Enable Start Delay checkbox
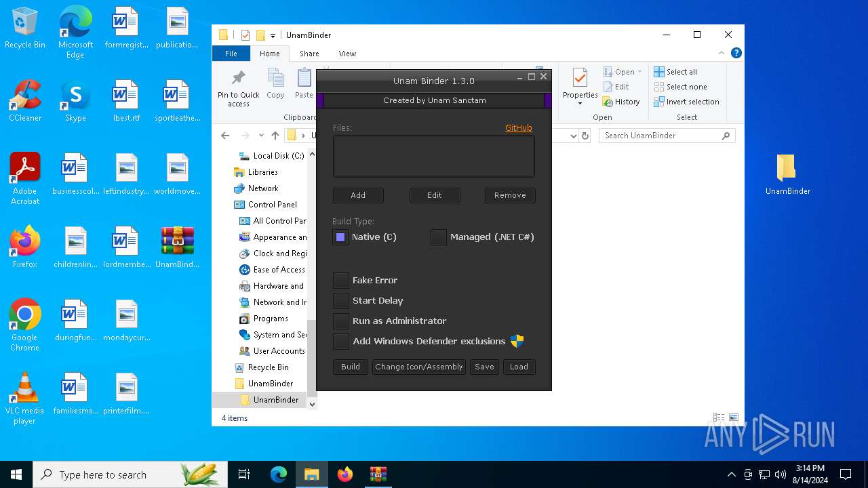Screen dimensions: 868x488 coord(341,300)
